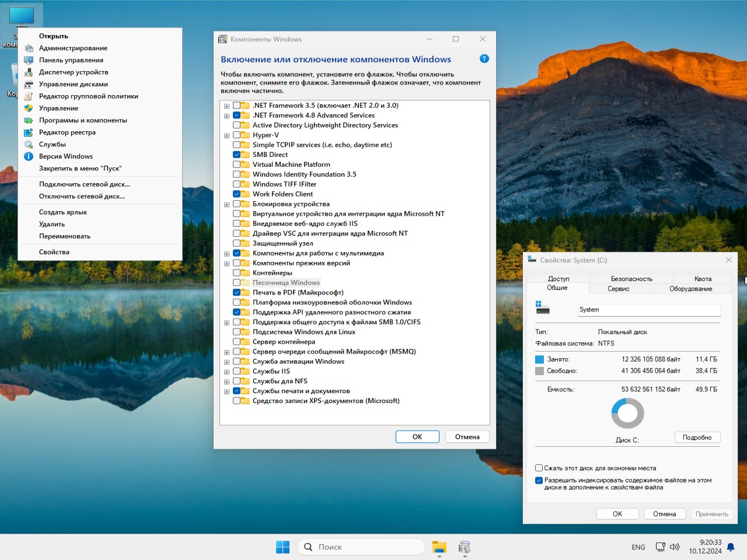Enable the Virtual Machine Platform checkbox
Image resolution: width=747 pixels, height=560 pixels.
(236, 164)
